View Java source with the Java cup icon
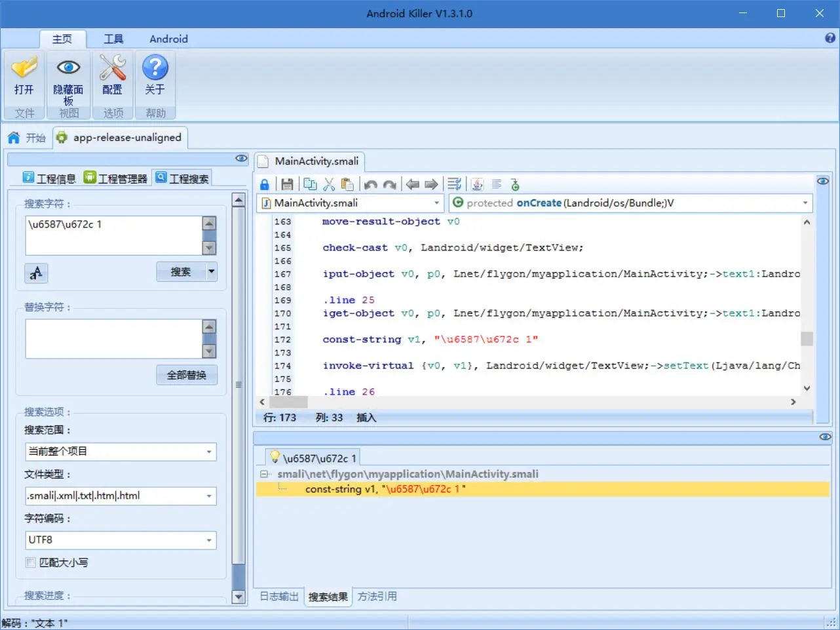840x630 pixels. (x=478, y=185)
